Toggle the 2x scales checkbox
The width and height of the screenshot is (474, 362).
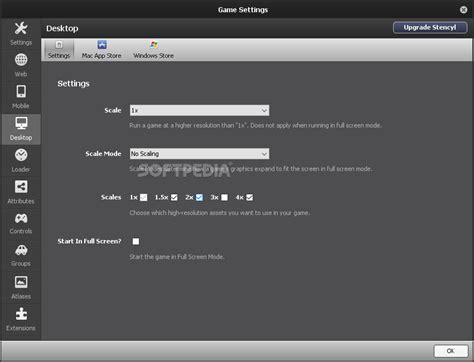199,198
